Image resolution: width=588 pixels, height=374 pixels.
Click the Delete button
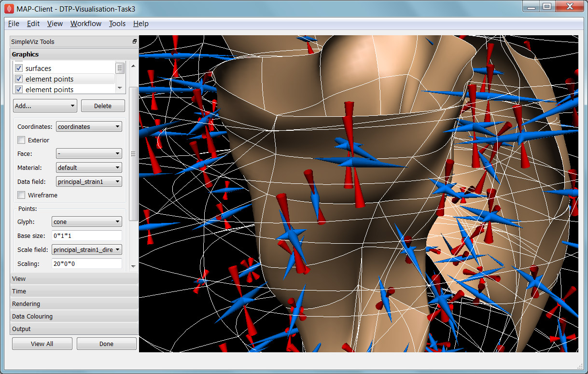click(103, 106)
